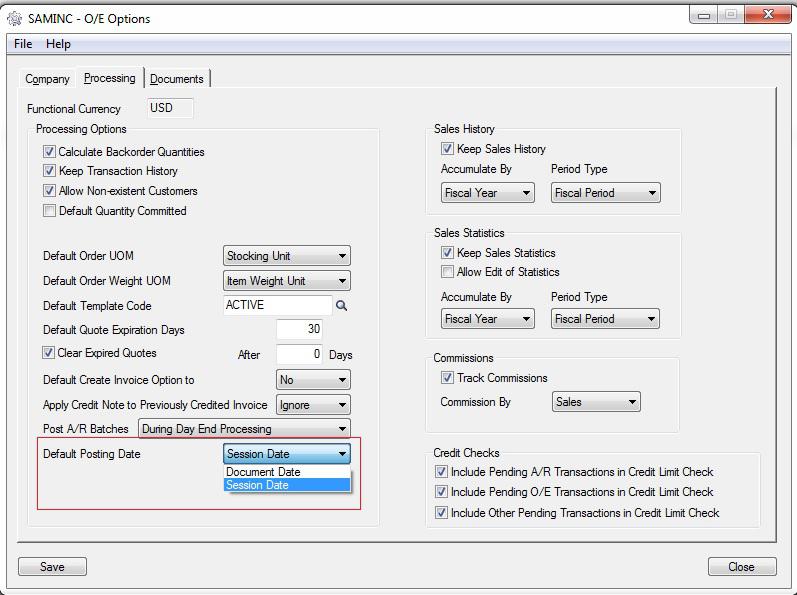Toggle Track Commissions checkbox

(447, 378)
